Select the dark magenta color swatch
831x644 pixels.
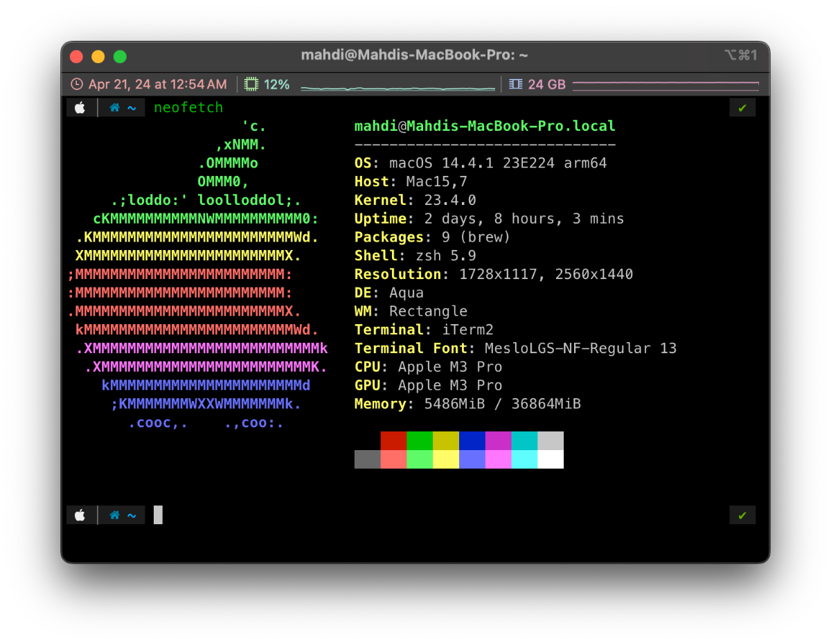point(499,441)
